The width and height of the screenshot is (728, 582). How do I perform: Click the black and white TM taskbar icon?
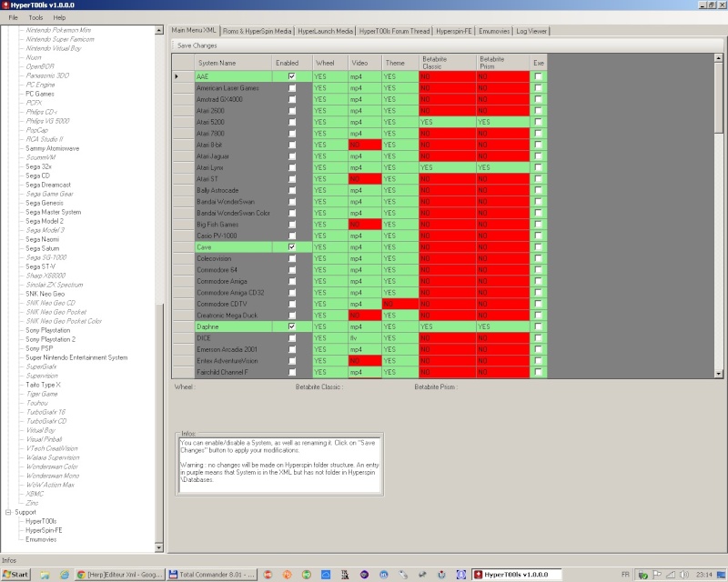pyautogui.click(x=345, y=575)
